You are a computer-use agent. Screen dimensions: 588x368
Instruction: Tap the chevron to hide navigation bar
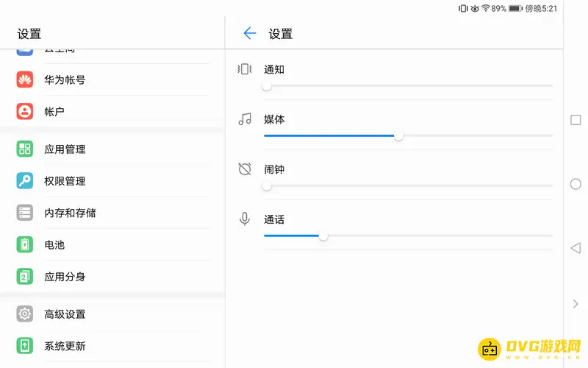coord(576,304)
